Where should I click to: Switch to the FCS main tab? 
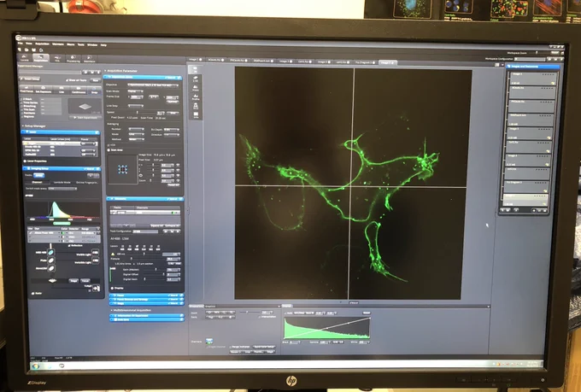tap(57, 58)
